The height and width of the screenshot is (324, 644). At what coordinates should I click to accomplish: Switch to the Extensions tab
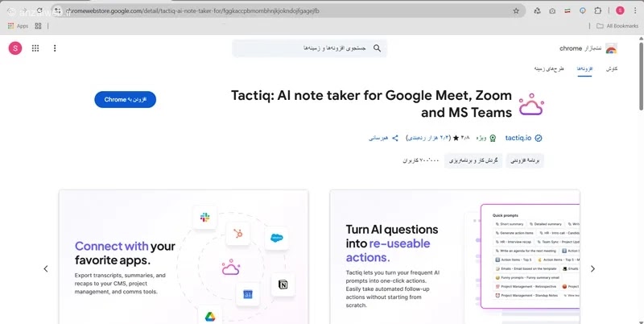tap(584, 69)
